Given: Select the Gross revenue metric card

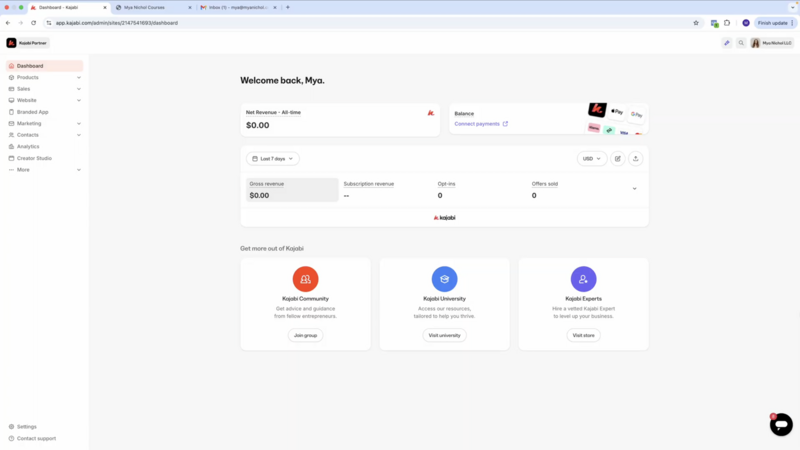Looking at the screenshot, I should (x=292, y=190).
